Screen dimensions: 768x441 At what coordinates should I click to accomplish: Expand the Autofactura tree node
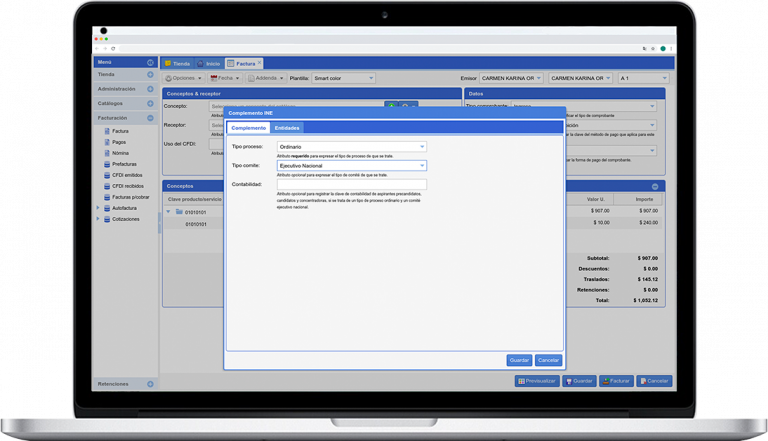(x=98, y=208)
